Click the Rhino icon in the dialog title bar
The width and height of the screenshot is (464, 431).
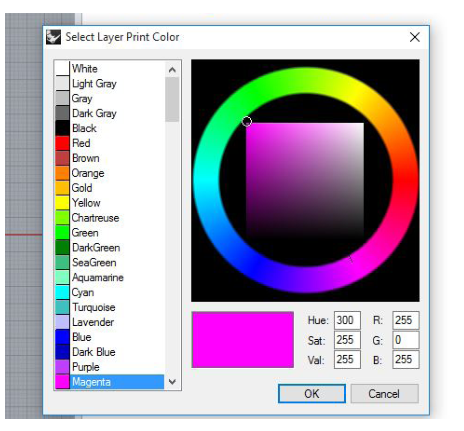pyautogui.click(x=53, y=37)
